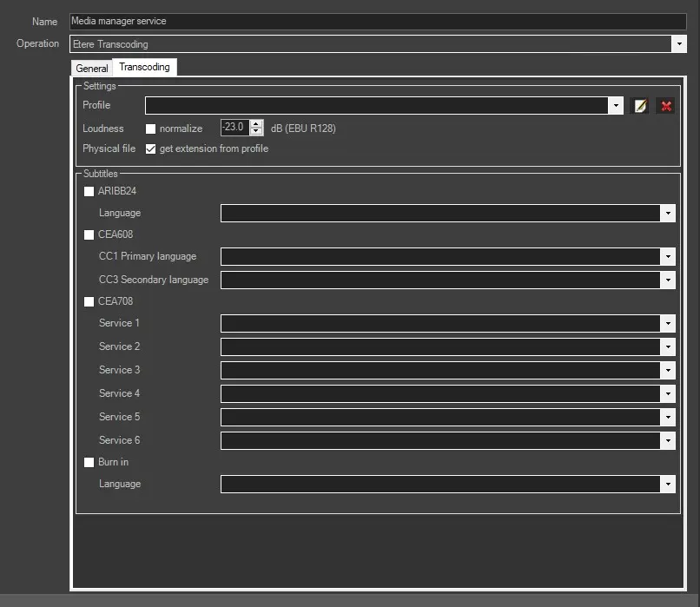Open the Service 6 dropdown

(x=667, y=441)
